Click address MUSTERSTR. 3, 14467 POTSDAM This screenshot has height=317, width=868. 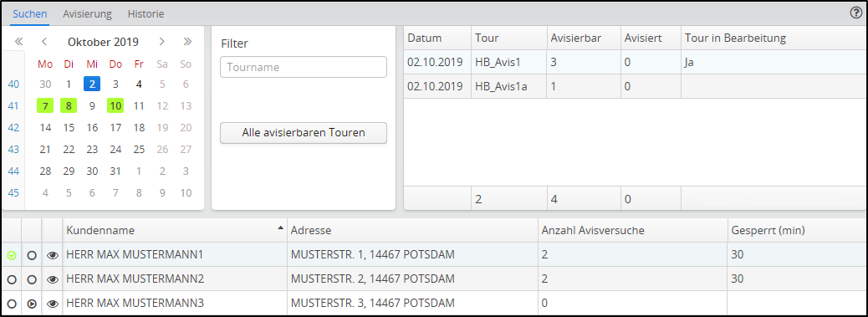373,303
